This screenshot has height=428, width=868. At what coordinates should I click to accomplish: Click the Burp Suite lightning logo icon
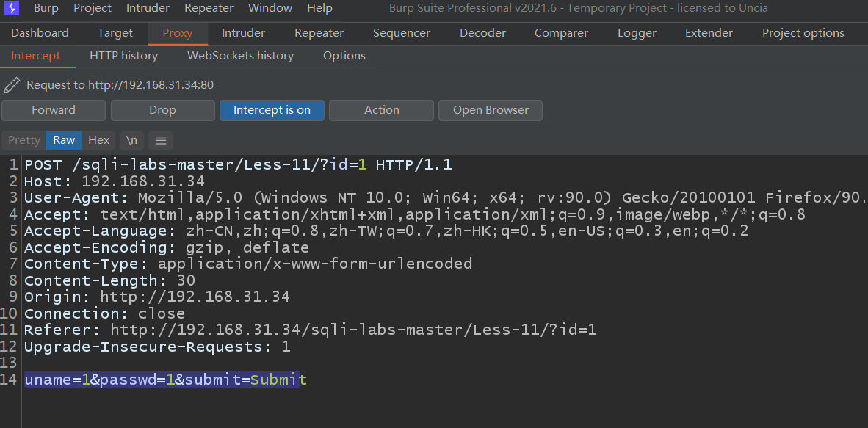coord(12,8)
